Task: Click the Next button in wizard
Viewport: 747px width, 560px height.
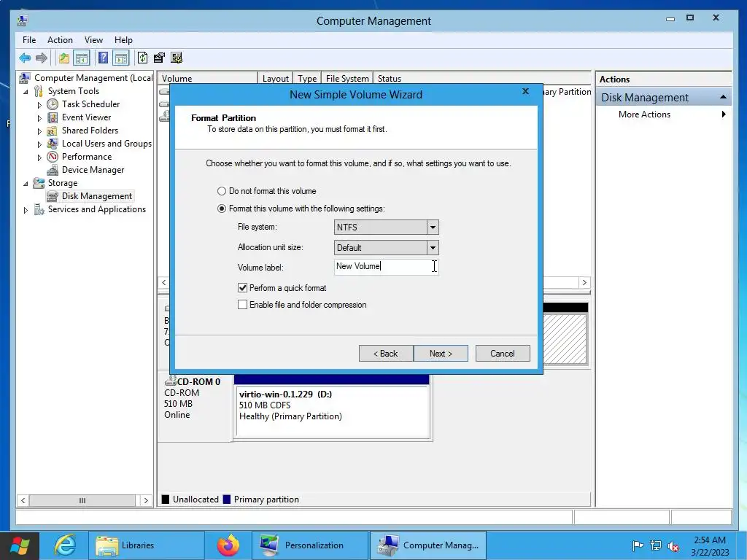Action: (441, 354)
